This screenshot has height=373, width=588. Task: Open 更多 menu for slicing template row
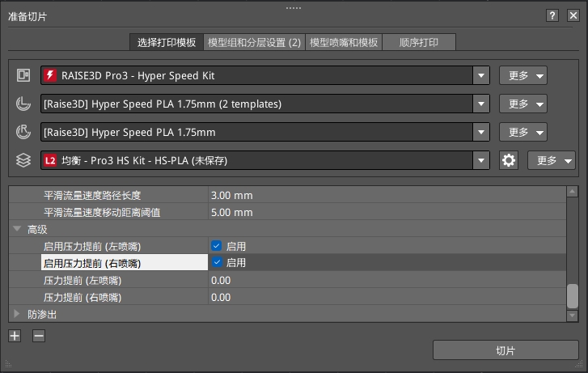[552, 160]
